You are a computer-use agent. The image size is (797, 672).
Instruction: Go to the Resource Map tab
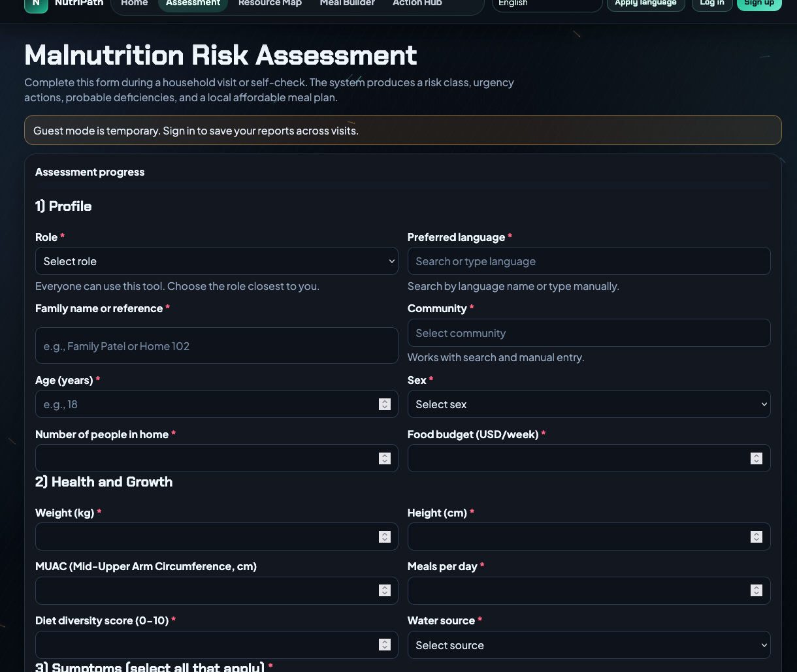click(x=270, y=4)
